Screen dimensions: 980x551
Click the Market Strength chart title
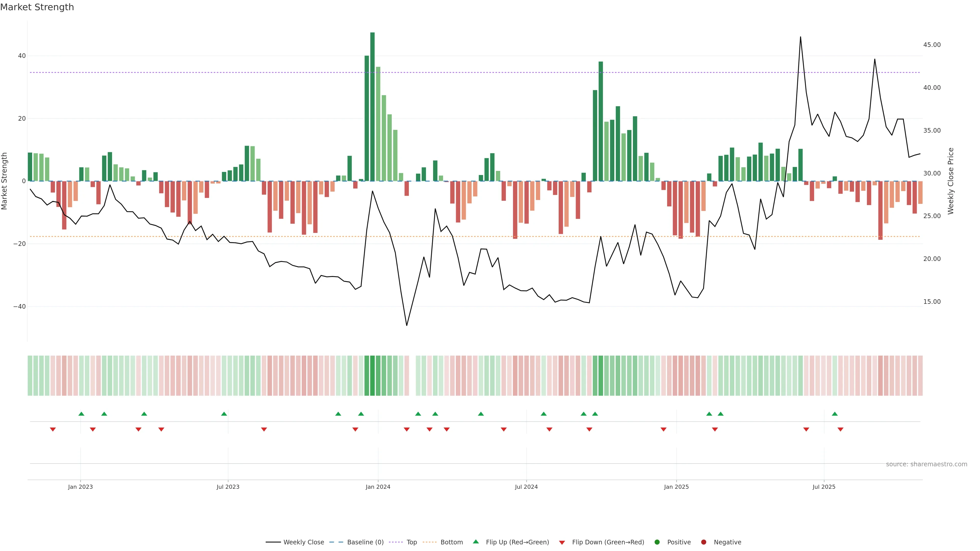tap(37, 7)
